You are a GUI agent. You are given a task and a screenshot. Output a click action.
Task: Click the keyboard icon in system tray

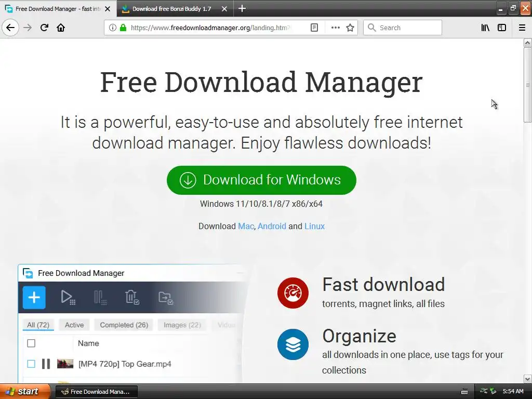tap(465, 392)
